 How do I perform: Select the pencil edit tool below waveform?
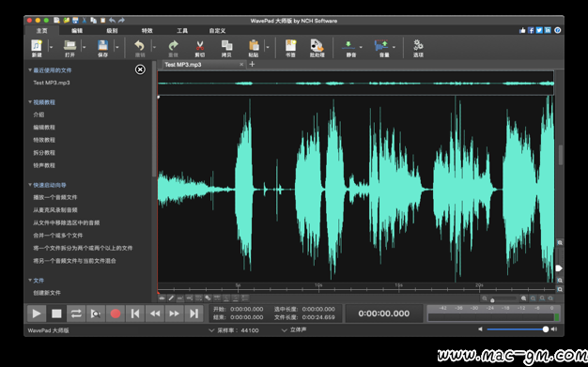(x=171, y=298)
